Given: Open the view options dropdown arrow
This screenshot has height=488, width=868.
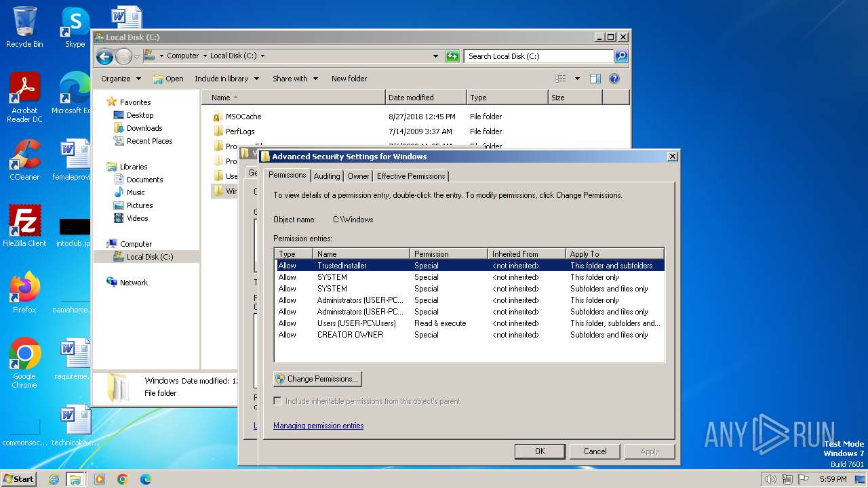Looking at the screenshot, I should (x=577, y=79).
